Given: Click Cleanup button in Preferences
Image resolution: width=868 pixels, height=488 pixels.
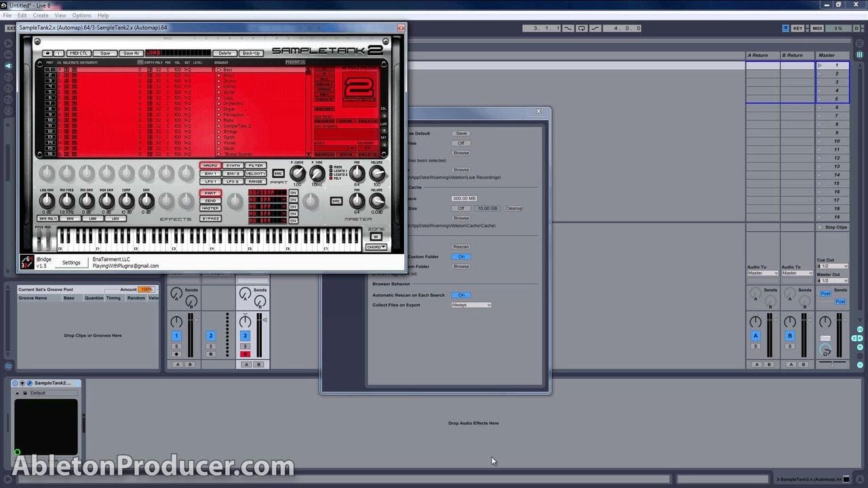Looking at the screenshot, I should (x=513, y=208).
